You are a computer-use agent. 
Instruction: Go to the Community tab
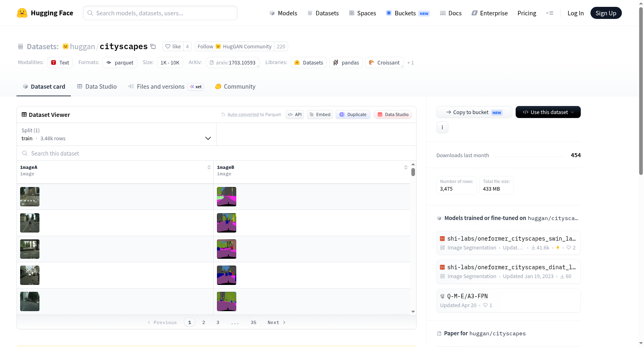point(235,87)
